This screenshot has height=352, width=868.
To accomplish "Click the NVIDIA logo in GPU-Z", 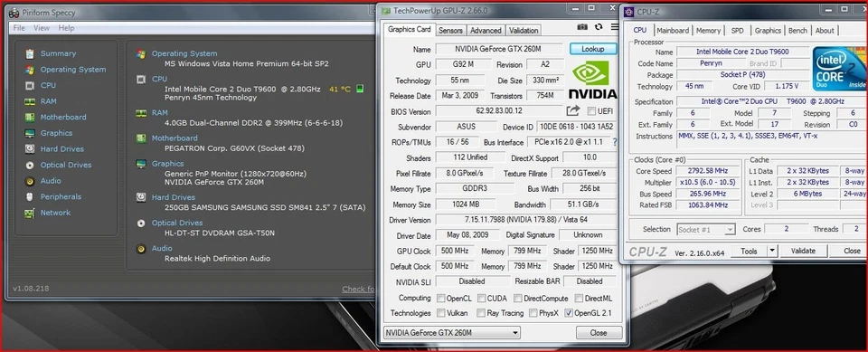I will point(592,80).
